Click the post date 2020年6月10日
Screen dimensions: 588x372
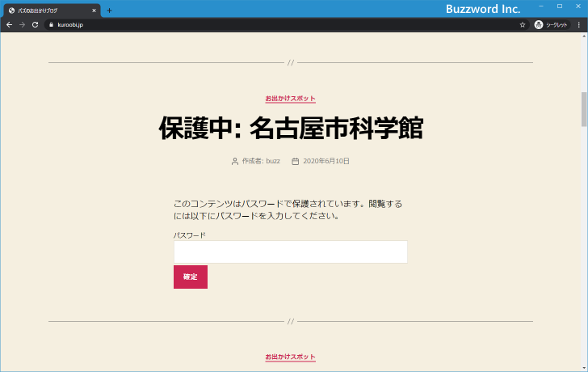click(x=325, y=161)
